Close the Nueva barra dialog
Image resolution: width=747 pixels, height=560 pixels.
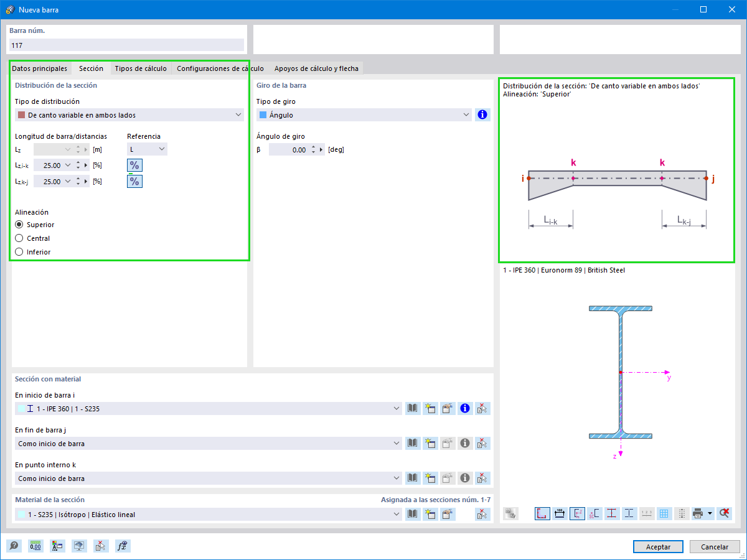coord(732,9)
